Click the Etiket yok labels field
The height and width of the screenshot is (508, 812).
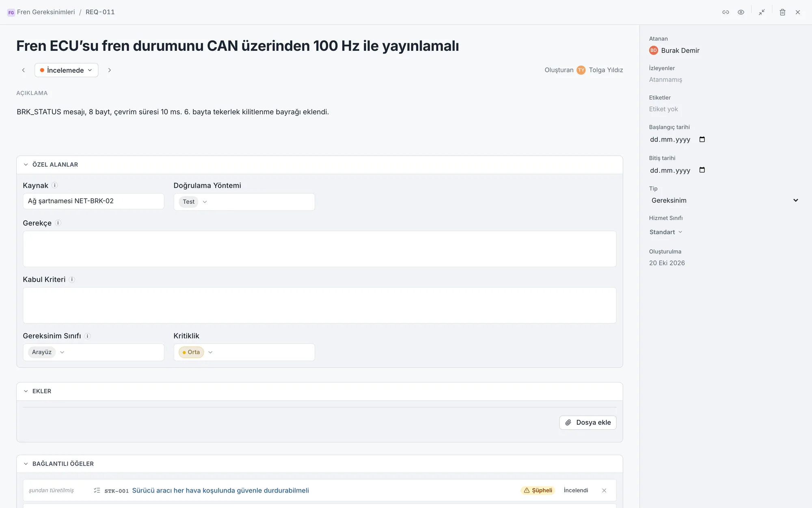tap(663, 109)
